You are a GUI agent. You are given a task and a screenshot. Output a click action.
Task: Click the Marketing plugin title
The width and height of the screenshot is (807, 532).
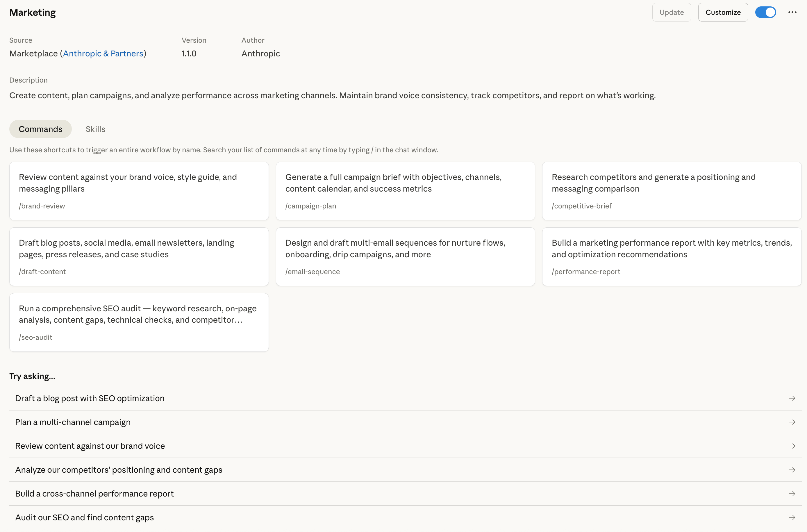coord(33,13)
